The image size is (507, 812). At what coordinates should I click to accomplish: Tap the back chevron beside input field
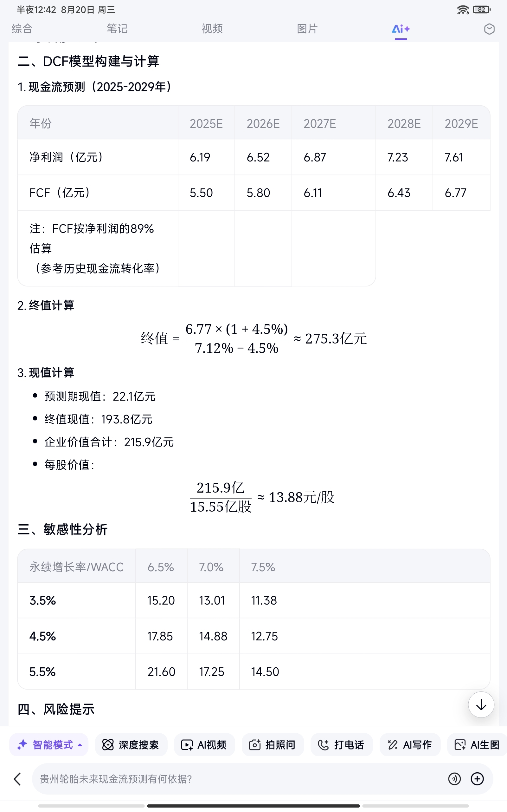[x=17, y=779]
